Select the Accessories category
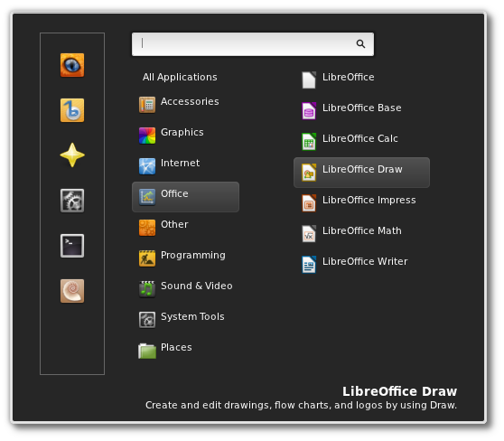 point(185,105)
